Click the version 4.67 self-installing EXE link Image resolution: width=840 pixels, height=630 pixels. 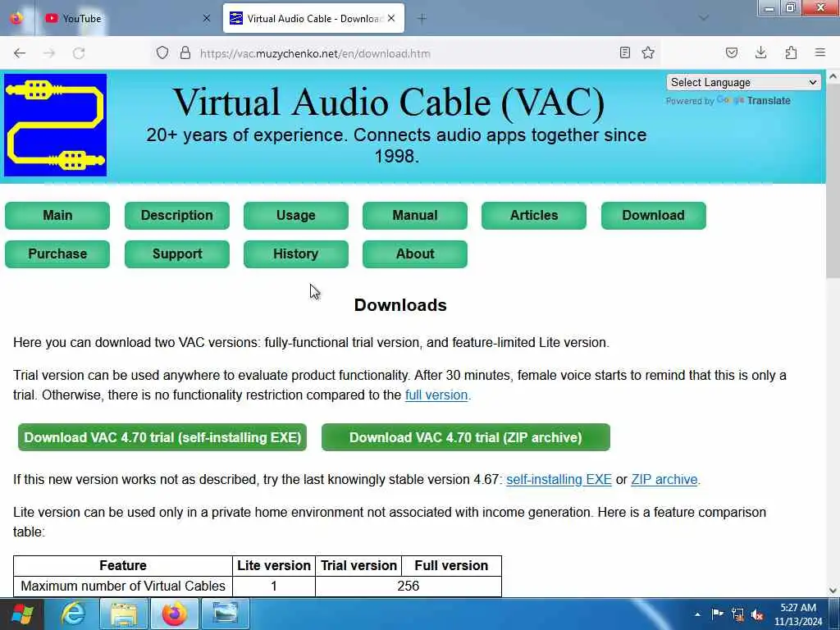[x=559, y=479]
